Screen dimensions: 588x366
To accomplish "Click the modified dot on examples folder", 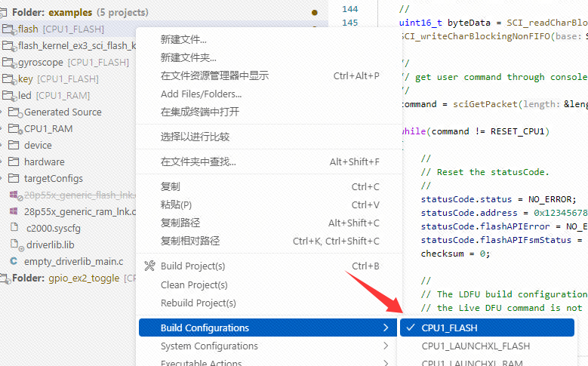I will point(315,13).
